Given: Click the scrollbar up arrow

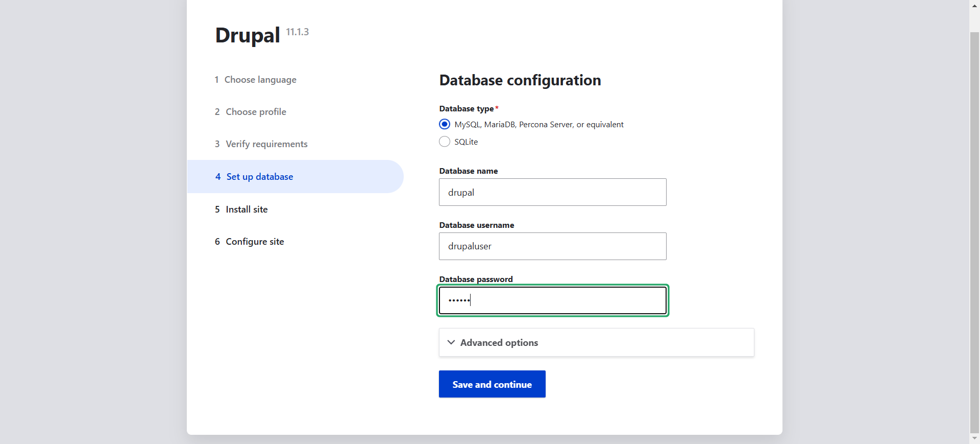Looking at the screenshot, I should pos(974,6).
